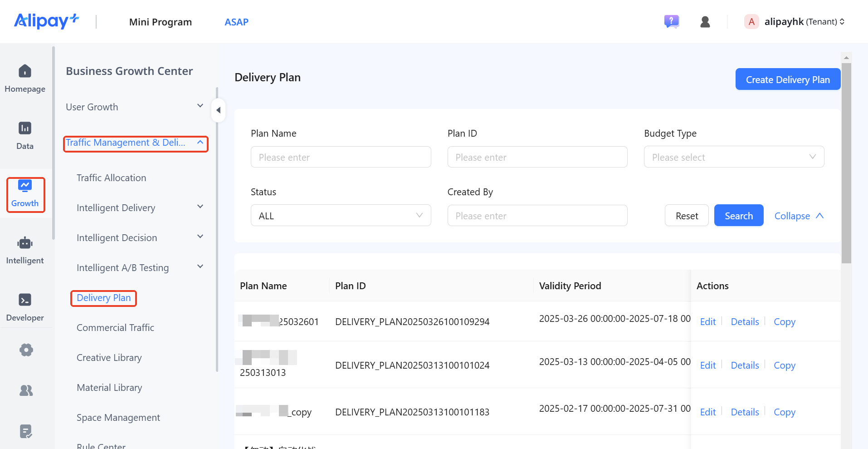View Details of the _copy plan
Viewport: 868px width, 449px height.
[745, 412]
